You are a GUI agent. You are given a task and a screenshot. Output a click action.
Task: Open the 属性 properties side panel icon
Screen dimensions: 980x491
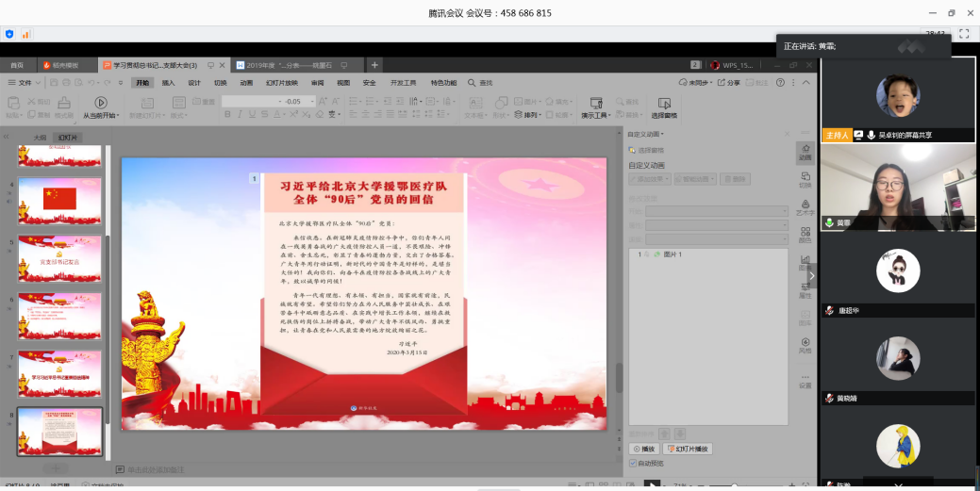(805, 290)
